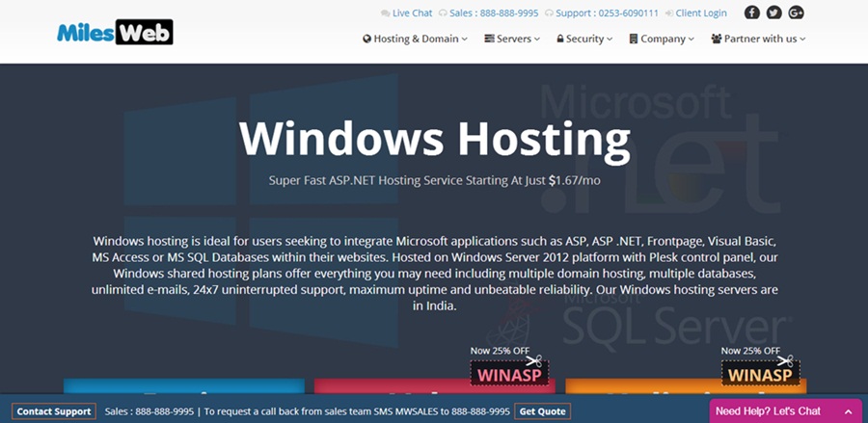This screenshot has height=423, width=868.
Task: Click the Get Quote button
Action: point(542,411)
